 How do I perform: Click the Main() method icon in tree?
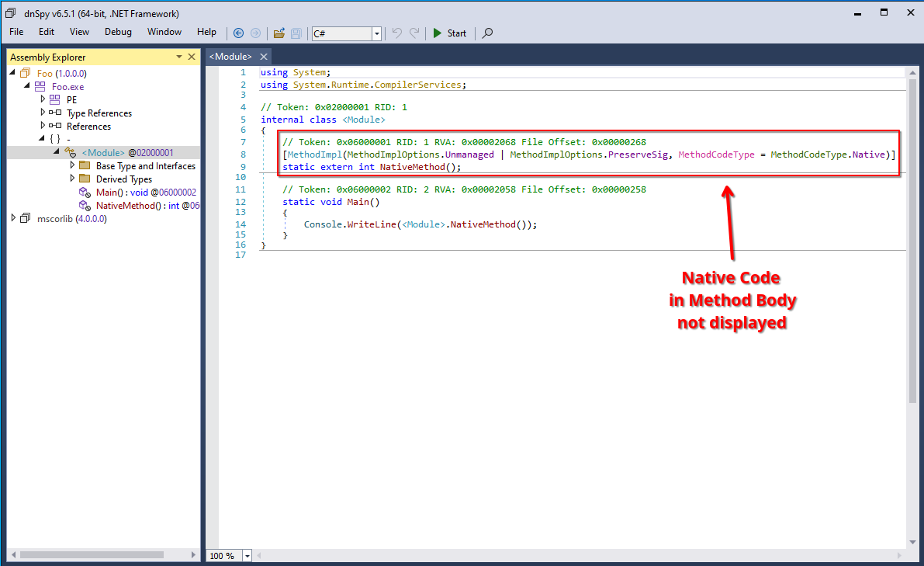(85, 192)
